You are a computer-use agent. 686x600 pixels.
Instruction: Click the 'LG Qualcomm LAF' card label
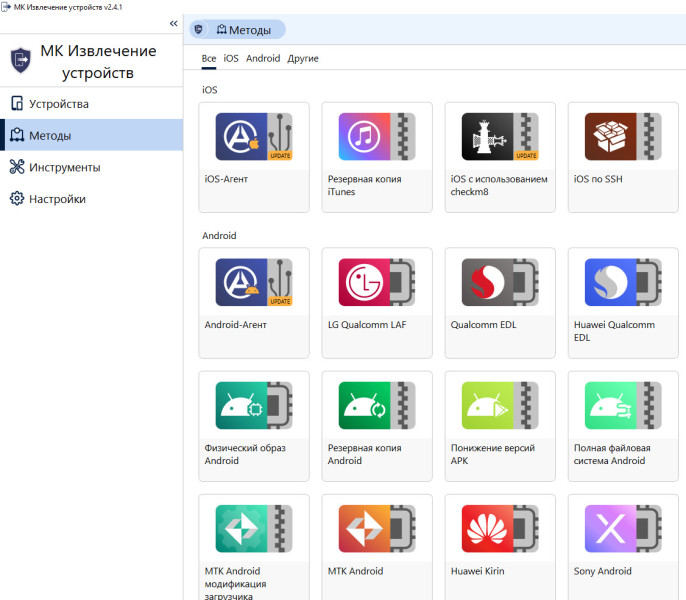367,325
